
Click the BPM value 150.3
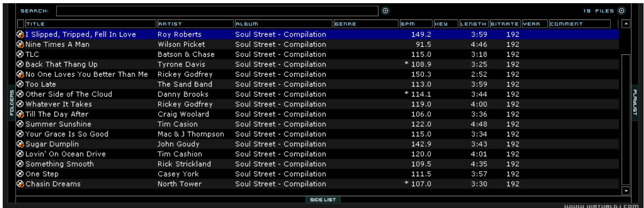point(422,74)
